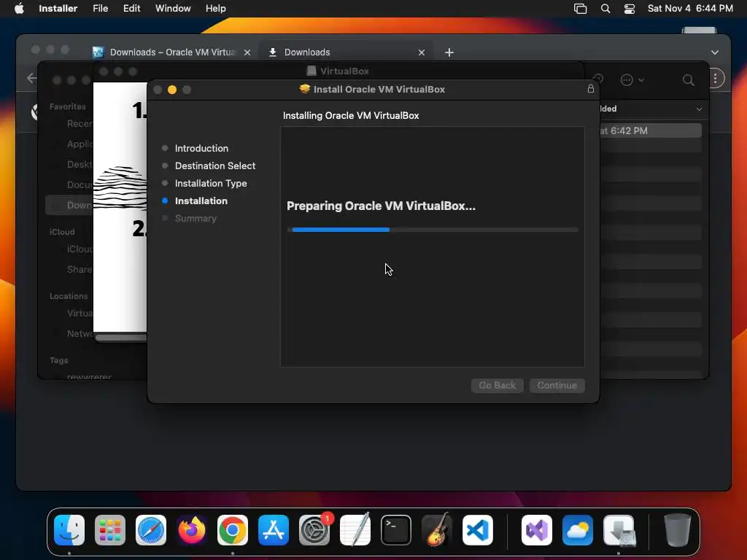Launch Safari from the Dock
The width and height of the screenshot is (747, 560).
point(151,530)
